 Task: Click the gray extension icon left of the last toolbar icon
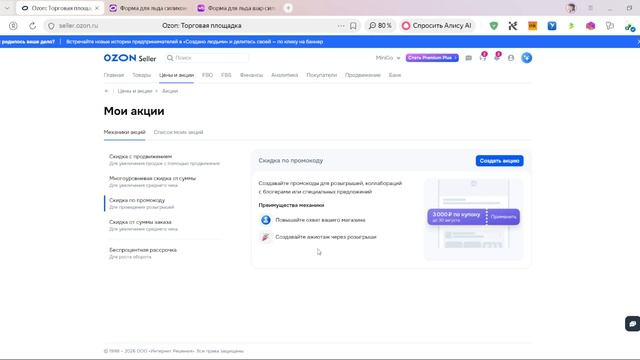(x=610, y=26)
